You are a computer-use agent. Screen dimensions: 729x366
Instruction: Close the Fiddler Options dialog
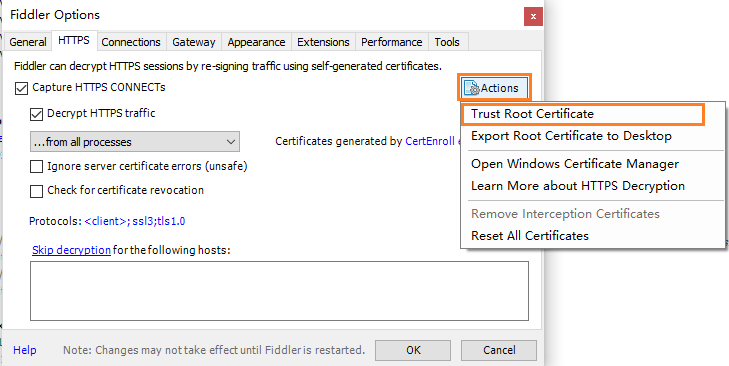pos(533,17)
